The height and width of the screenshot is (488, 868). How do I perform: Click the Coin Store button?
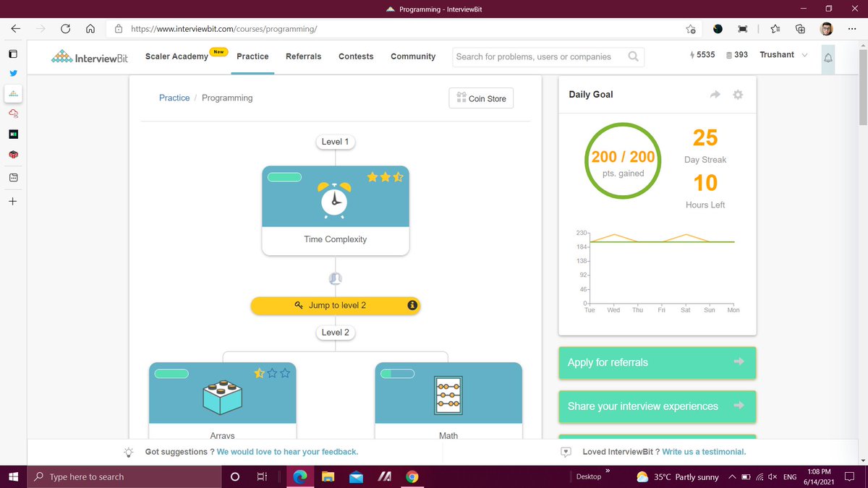481,98
